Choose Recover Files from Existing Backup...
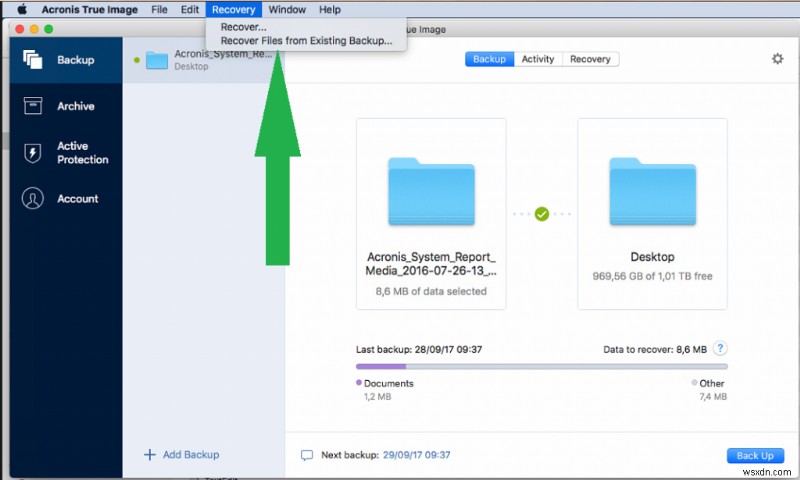Viewport: 800px width, 480px height. point(306,41)
